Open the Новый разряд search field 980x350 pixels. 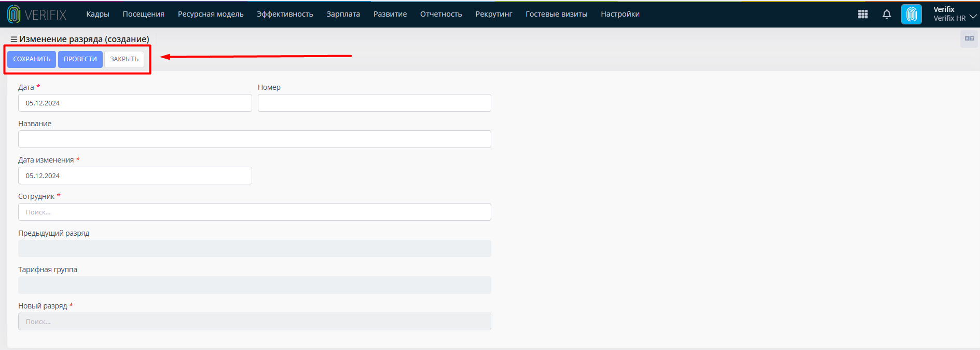(255, 321)
